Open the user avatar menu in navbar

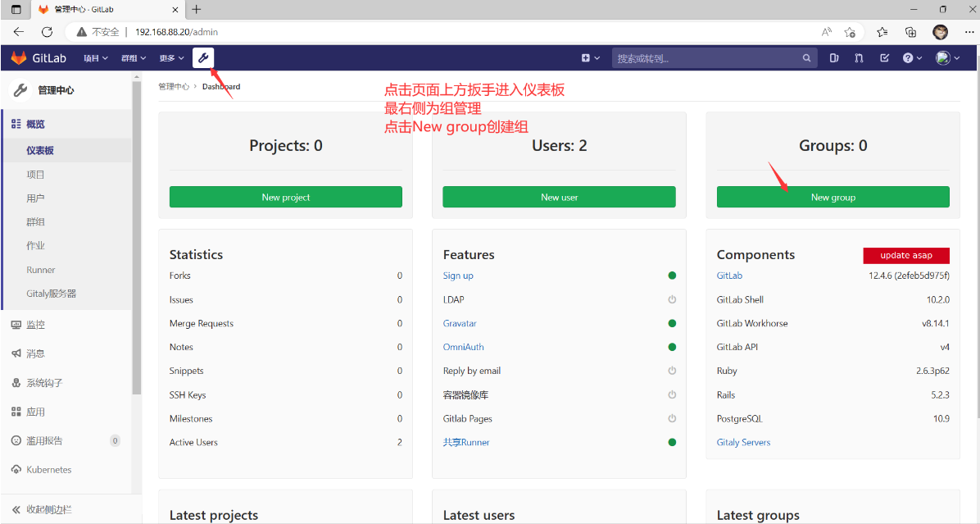pos(947,58)
